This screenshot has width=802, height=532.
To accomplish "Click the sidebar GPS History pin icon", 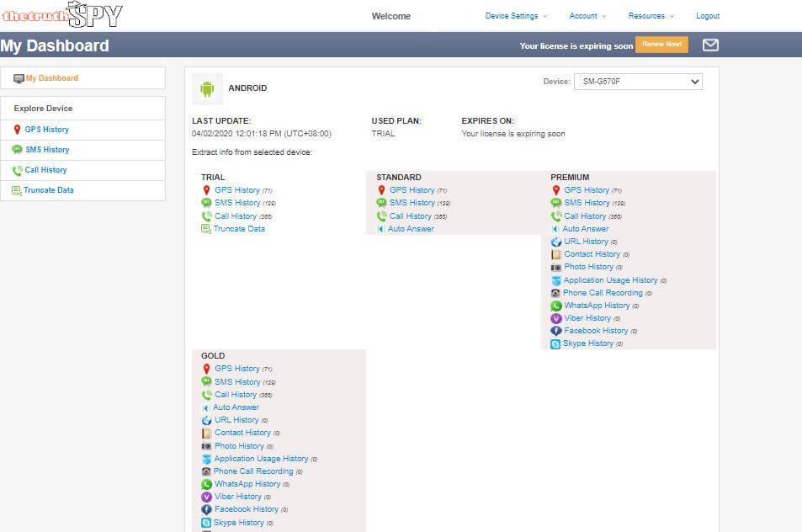I will point(18,130).
